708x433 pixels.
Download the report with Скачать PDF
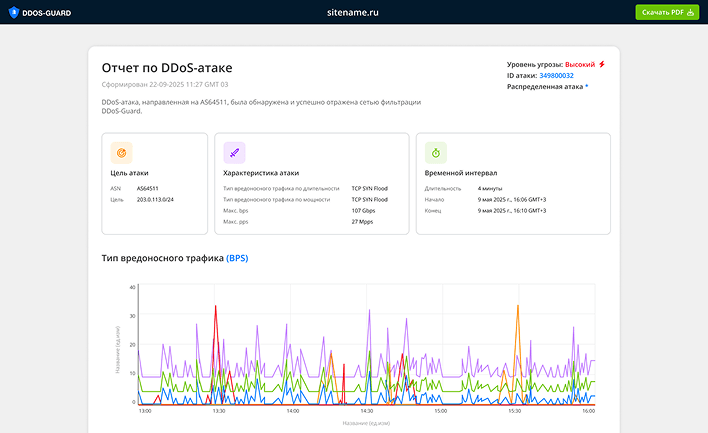coord(668,12)
